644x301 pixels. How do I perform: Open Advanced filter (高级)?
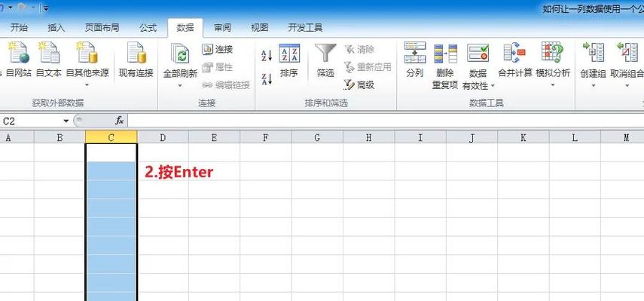(x=359, y=85)
